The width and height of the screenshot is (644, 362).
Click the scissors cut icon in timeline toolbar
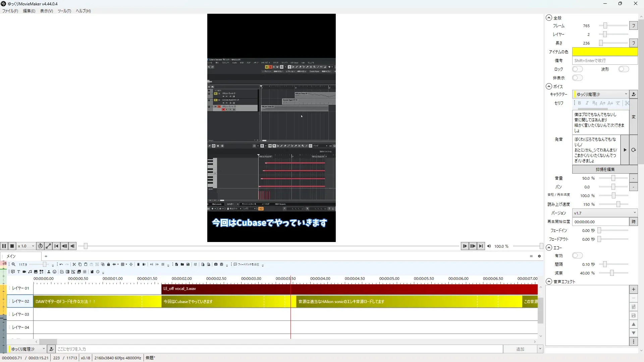tap(74, 264)
